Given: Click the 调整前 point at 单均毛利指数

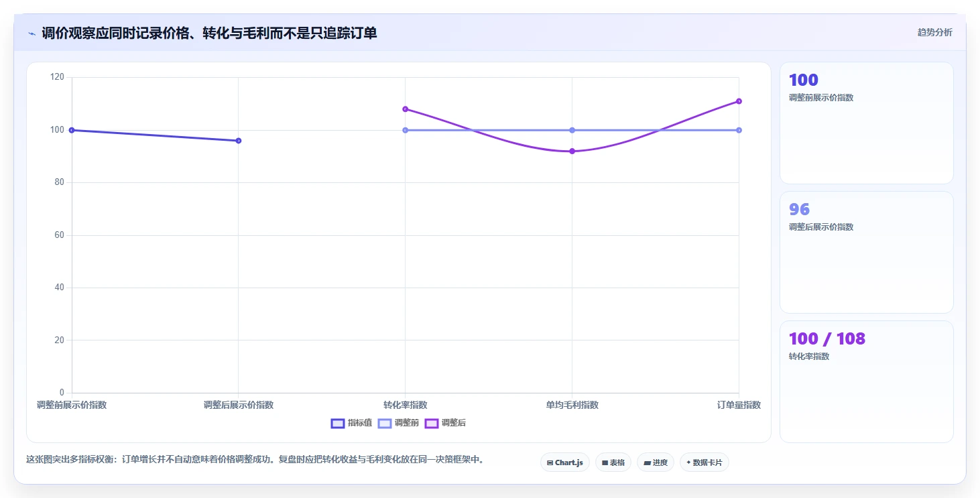Looking at the screenshot, I should [x=572, y=130].
